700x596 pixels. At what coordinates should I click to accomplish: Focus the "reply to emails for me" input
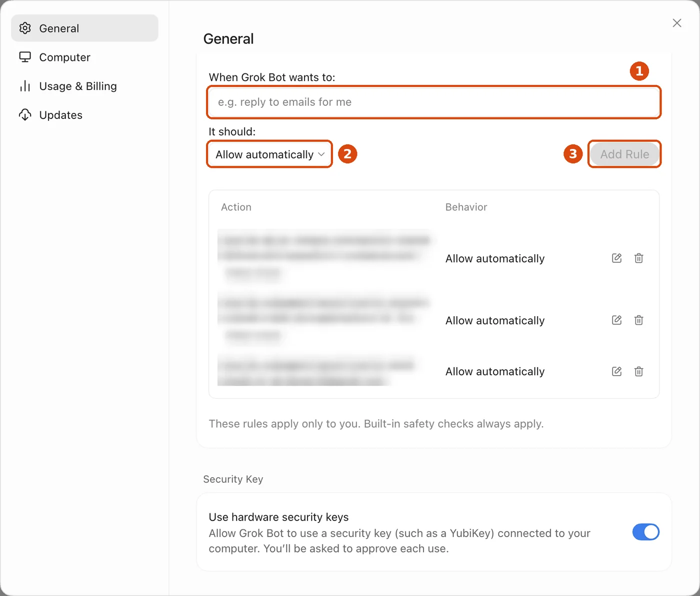[x=434, y=102]
